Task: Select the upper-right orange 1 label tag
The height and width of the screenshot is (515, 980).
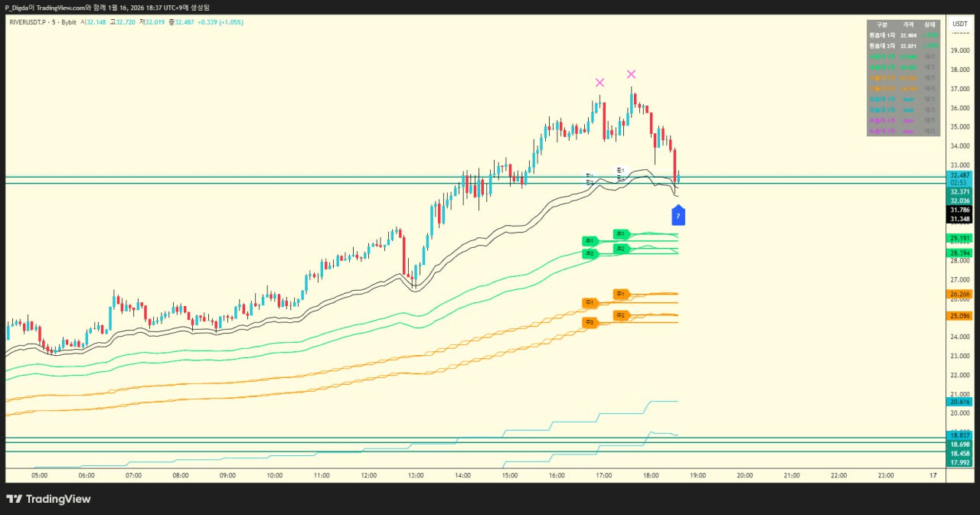Action: pyautogui.click(x=620, y=294)
